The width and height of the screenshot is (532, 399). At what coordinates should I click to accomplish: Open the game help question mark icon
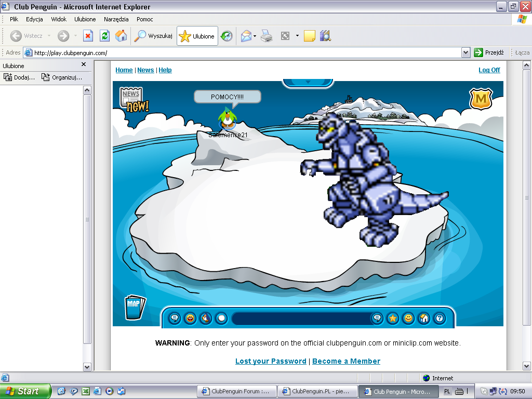440,318
